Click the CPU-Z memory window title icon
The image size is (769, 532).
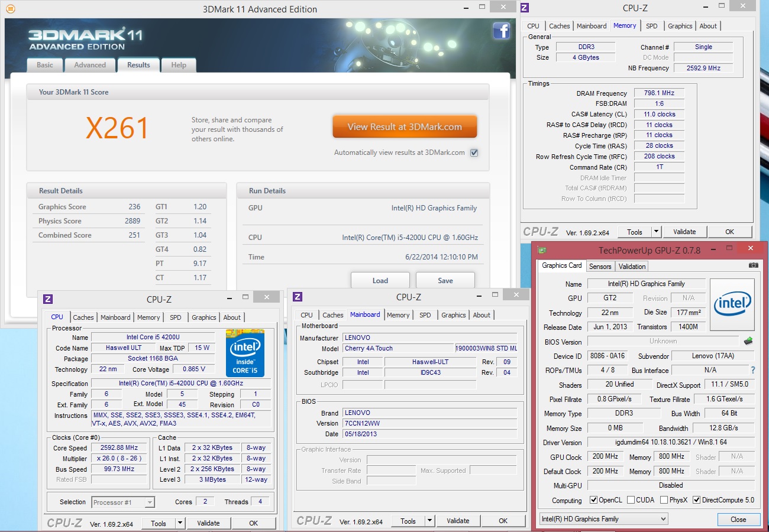click(524, 8)
